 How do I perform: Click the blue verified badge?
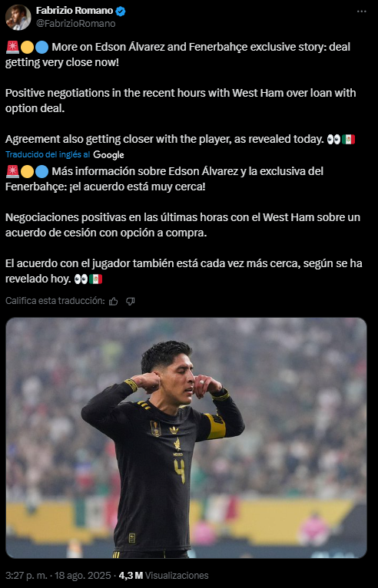click(120, 12)
